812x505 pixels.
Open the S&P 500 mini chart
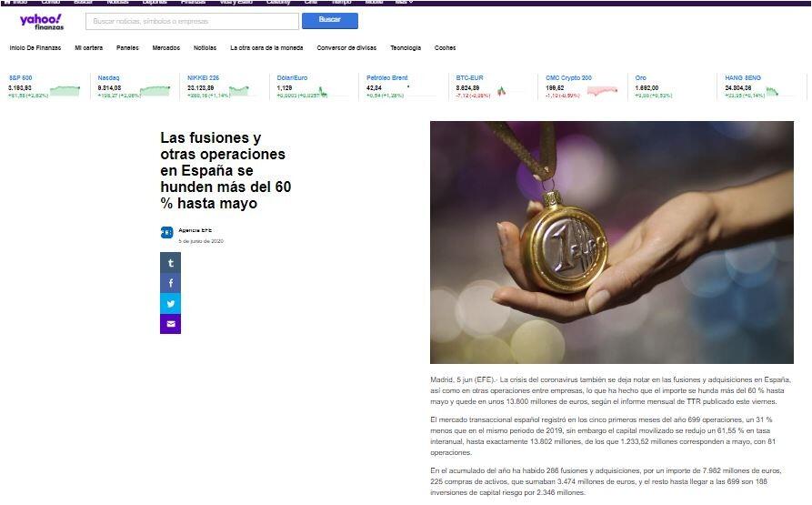(x=65, y=91)
